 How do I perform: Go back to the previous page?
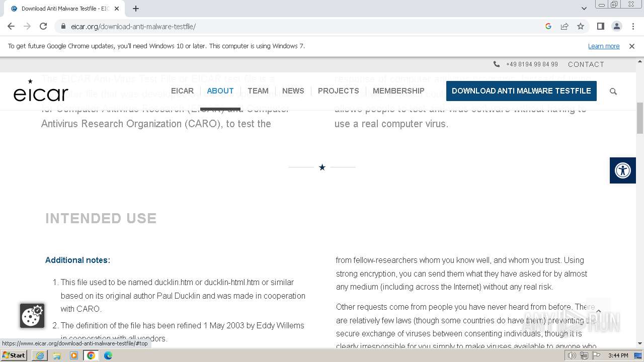click(x=11, y=26)
